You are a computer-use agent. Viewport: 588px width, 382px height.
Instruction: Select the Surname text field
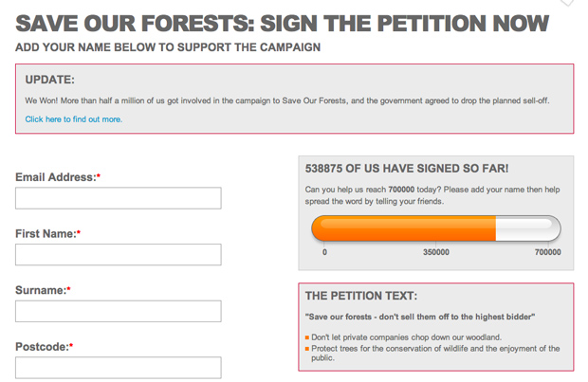coord(119,311)
